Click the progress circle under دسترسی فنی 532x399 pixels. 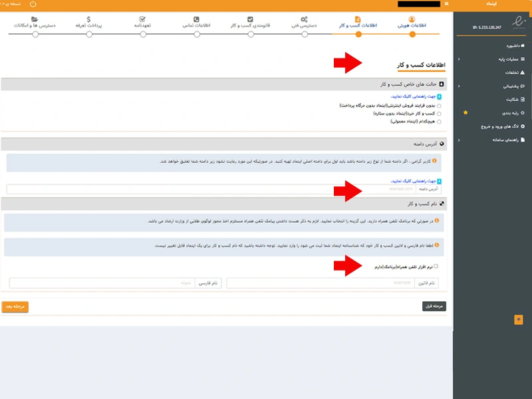tap(305, 35)
